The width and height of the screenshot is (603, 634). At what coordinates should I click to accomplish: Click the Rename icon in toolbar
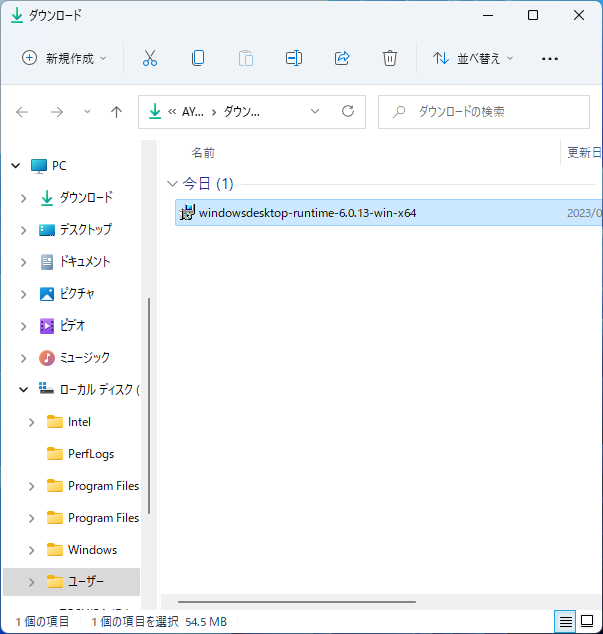[294, 59]
